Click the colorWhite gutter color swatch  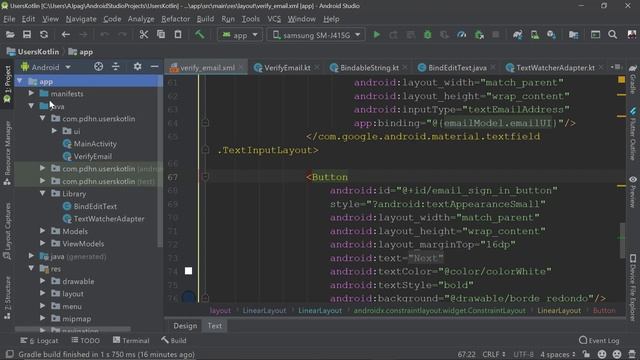[188, 271]
